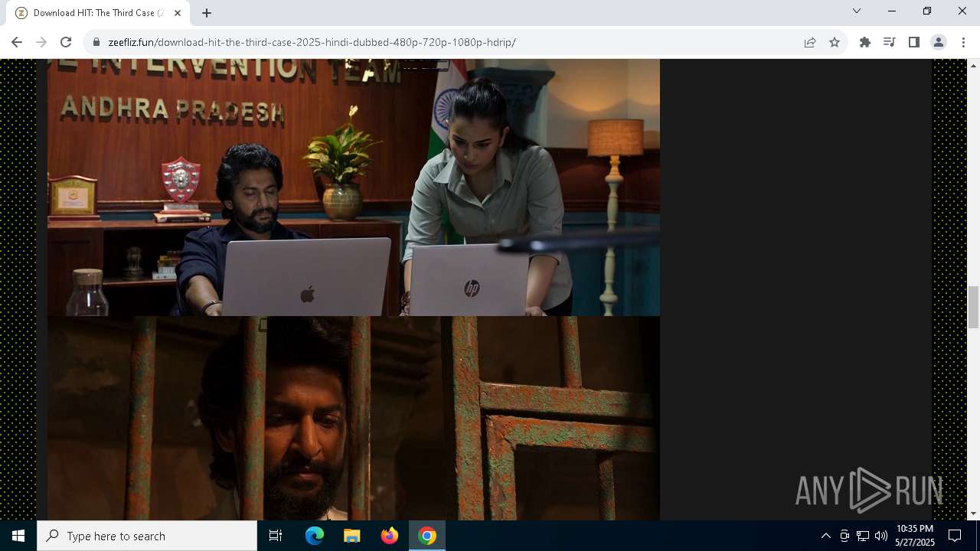Open Task View on the taskbar
The width and height of the screenshot is (980, 551).
[x=276, y=536]
